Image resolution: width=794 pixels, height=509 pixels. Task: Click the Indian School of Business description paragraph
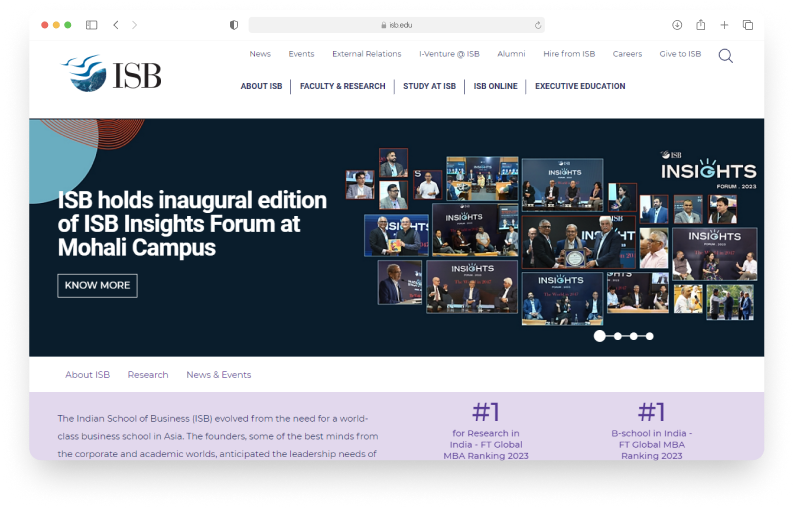218,436
